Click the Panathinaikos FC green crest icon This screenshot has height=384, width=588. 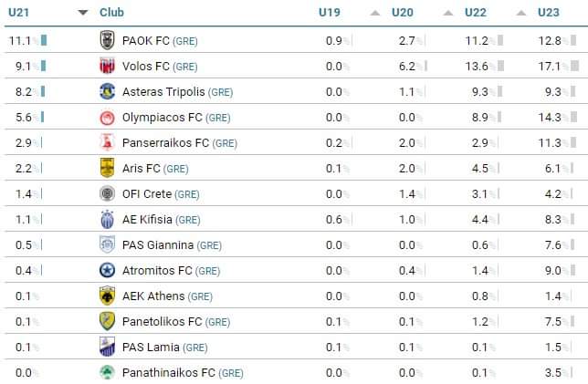(107, 373)
